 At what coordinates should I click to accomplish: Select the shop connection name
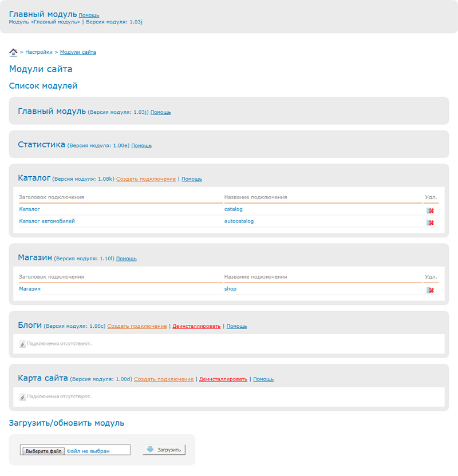pyautogui.click(x=230, y=289)
